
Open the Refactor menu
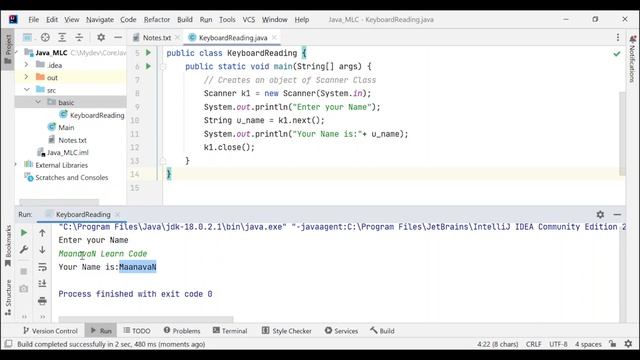(157, 20)
